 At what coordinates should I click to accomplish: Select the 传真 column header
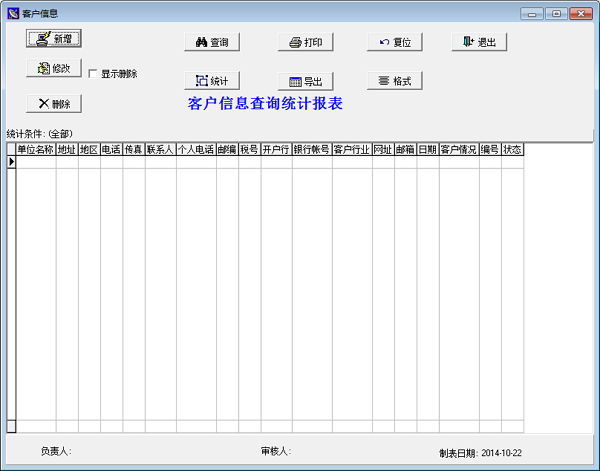[x=134, y=149]
